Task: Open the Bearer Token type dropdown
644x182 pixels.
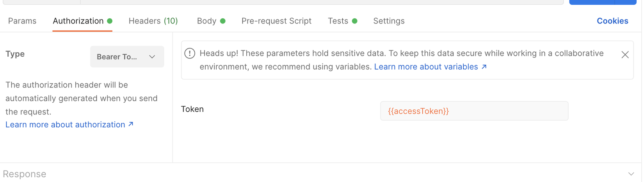Action: 127,57
